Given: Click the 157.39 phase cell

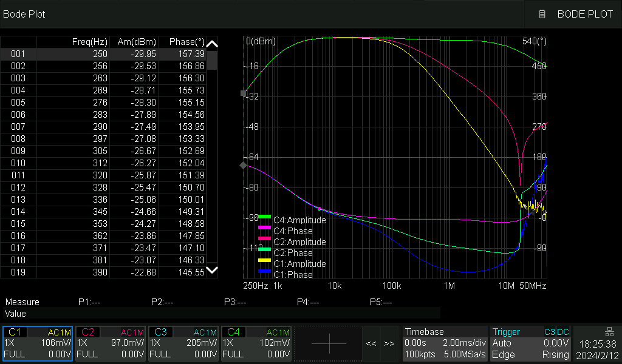Looking at the screenshot, I should pyautogui.click(x=191, y=54).
